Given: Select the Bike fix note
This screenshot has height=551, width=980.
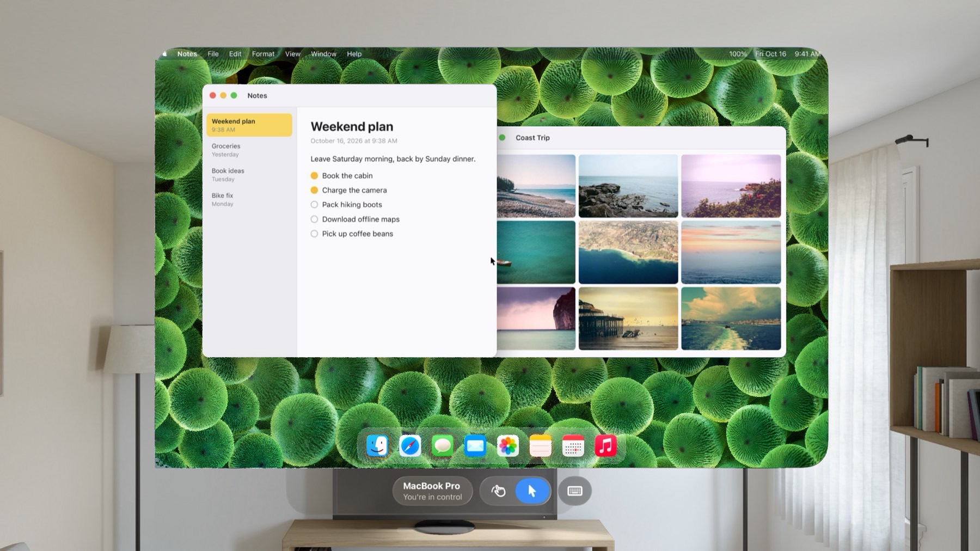Looking at the screenshot, I should pos(249,199).
